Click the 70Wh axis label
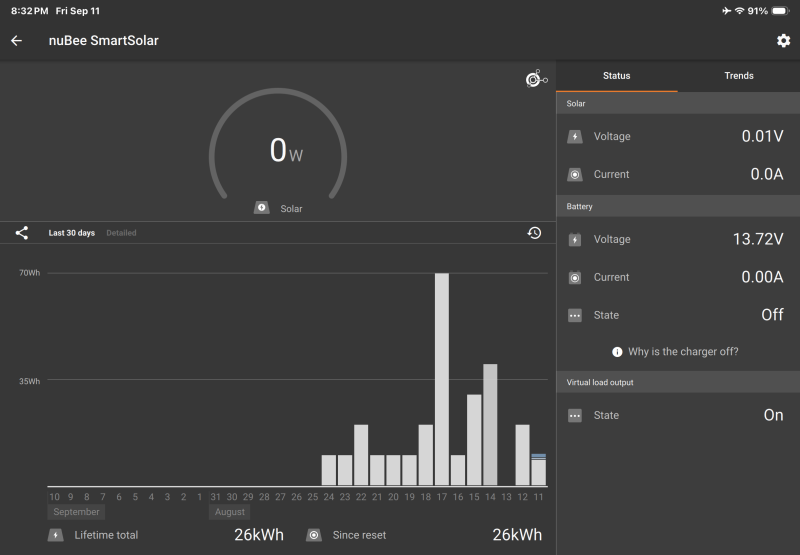The height and width of the screenshot is (555, 800). click(x=29, y=273)
